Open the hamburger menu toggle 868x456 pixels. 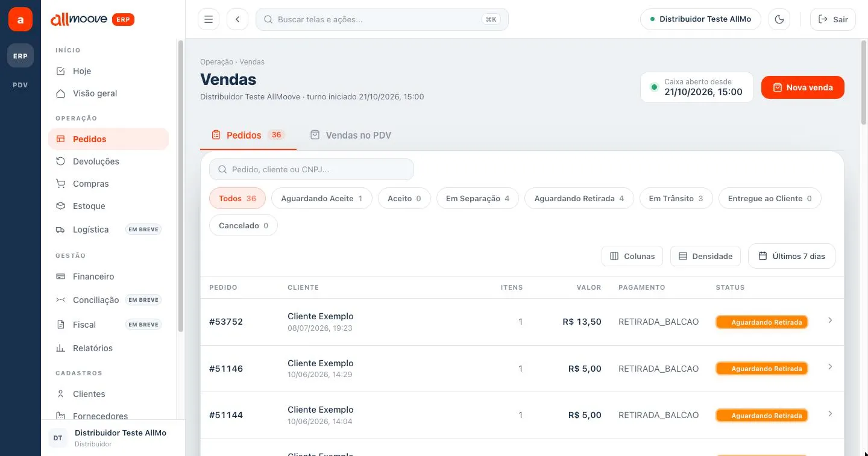click(x=209, y=19)
